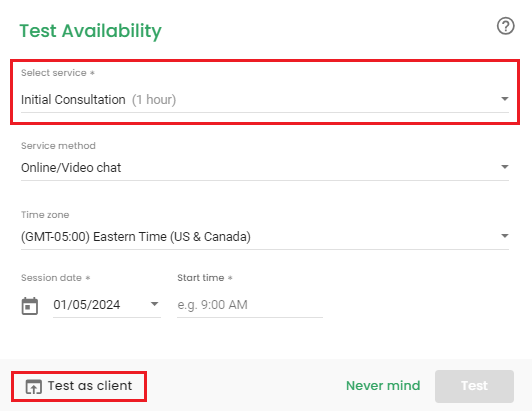Click the open-in-window icon beside Test as client
This screenshot has width=532, height=411.
coord(34,387)
